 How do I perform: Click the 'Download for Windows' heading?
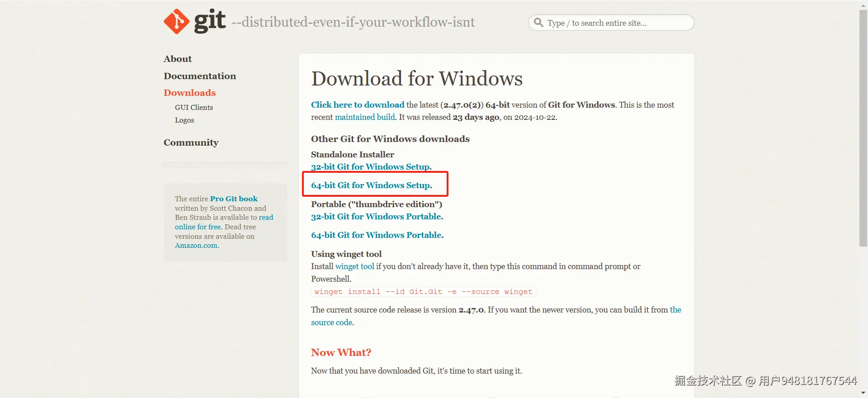pyautogui.click(x=417, y=79)
